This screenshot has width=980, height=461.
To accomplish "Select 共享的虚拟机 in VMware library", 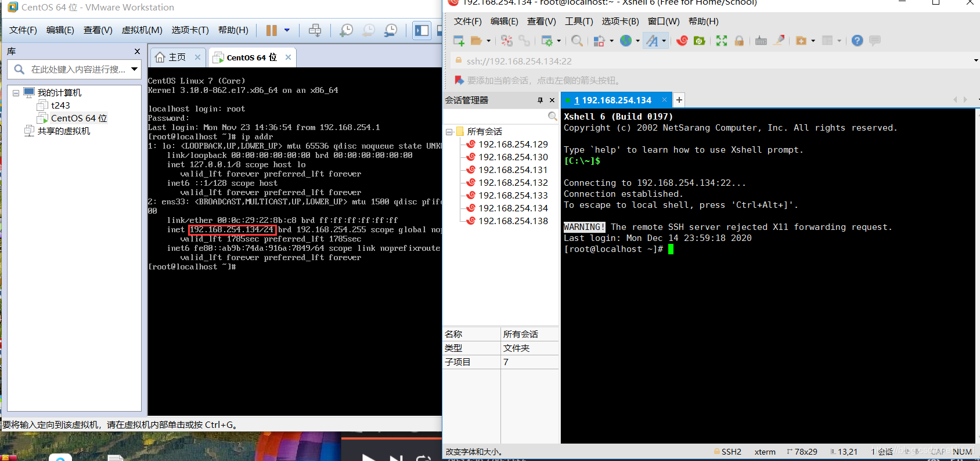I will (64, 131).
